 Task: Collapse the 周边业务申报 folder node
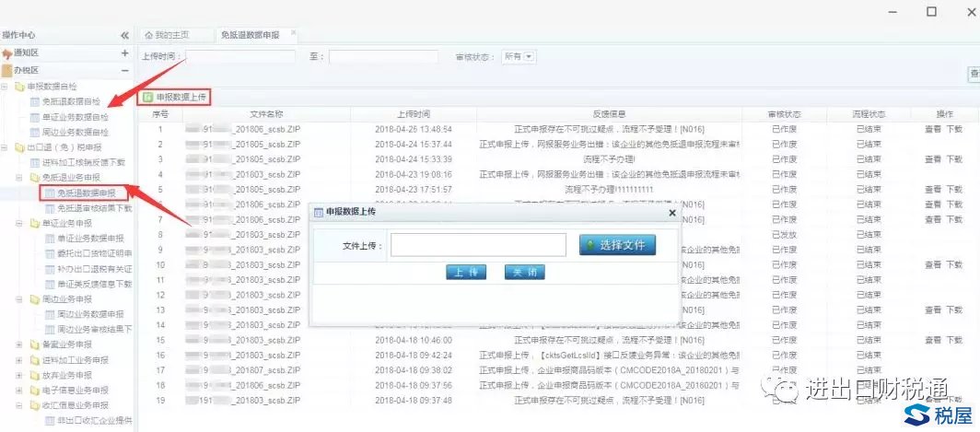tap(19, 298)
